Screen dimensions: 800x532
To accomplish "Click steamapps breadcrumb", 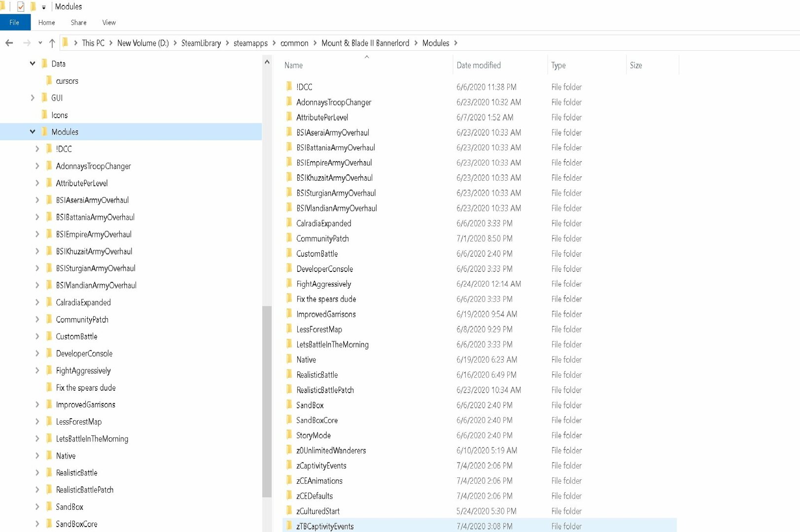I will 250,43.
